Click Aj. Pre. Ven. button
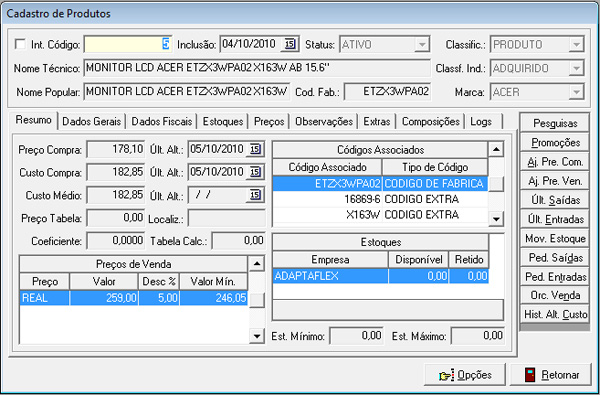The height and width of the screenshot is (395, 600). click(555, 181)
